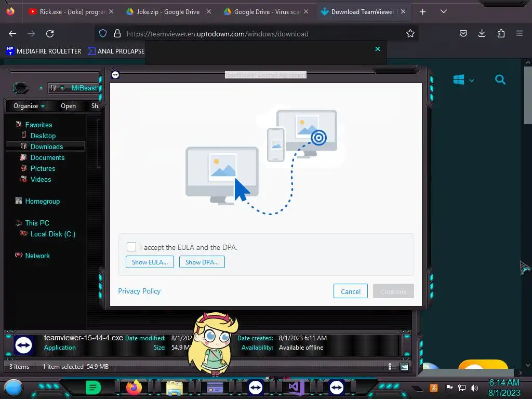Reload the current page

(50, 34)
